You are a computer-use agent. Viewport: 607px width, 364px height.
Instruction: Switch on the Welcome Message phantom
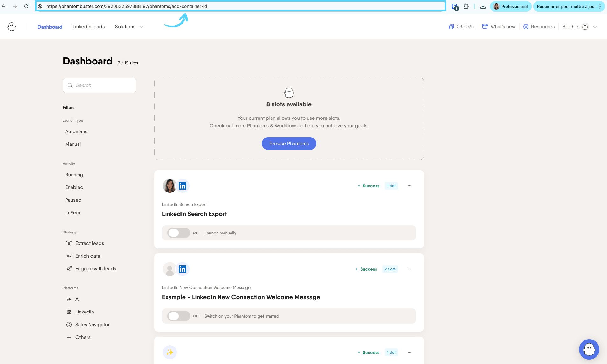[x=179, y=316]
